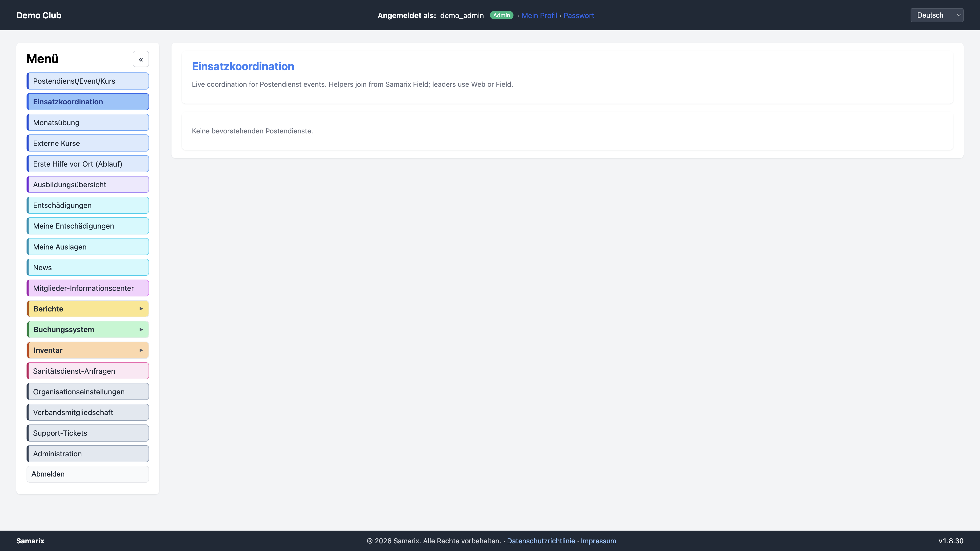This screenshot has height=551, width=980.
Task: Select Einsatzkoordination in the sidebar
Action: 88,102
